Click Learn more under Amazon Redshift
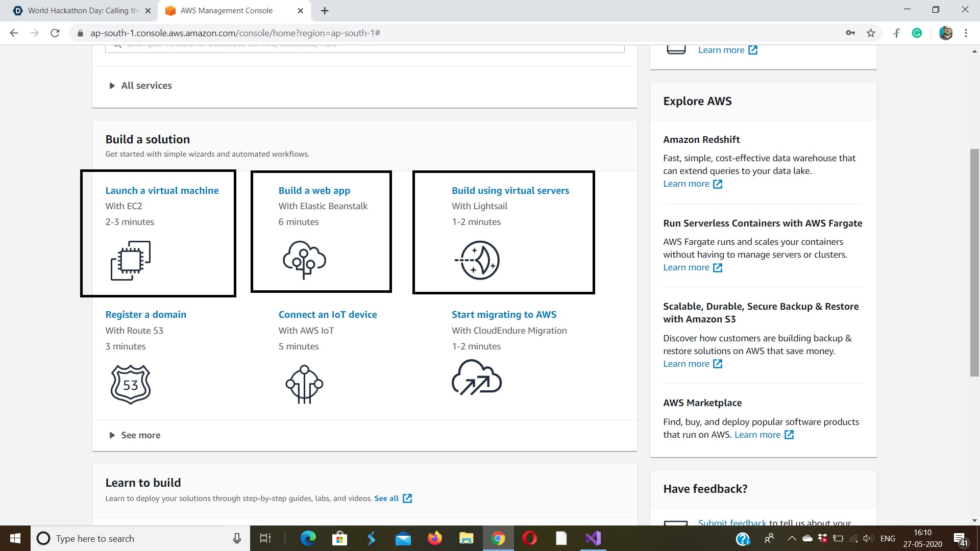The width and height of the screenshot is (980, 551). click(x=686, y=184)
